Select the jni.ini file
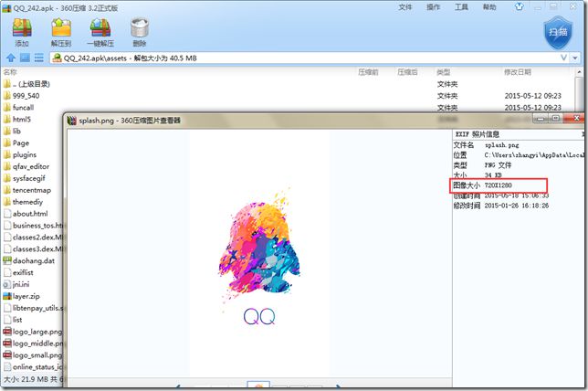 [x=16, y=284]
